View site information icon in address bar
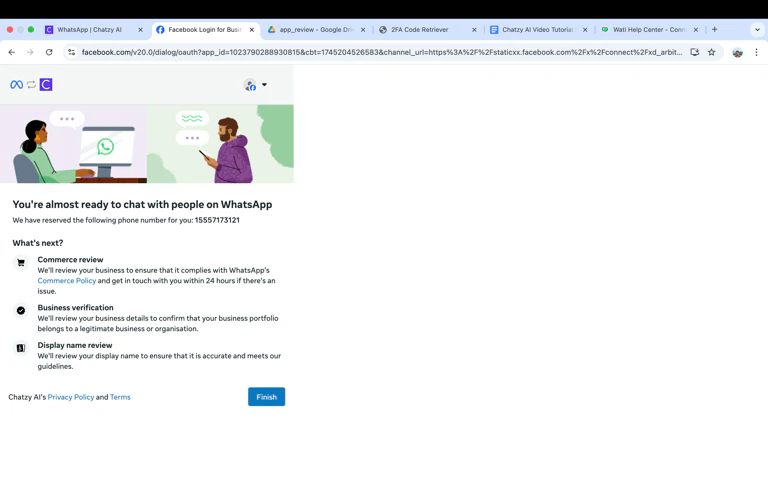The height and width of the screenshot is (499, 768). (x=72, y=52)
